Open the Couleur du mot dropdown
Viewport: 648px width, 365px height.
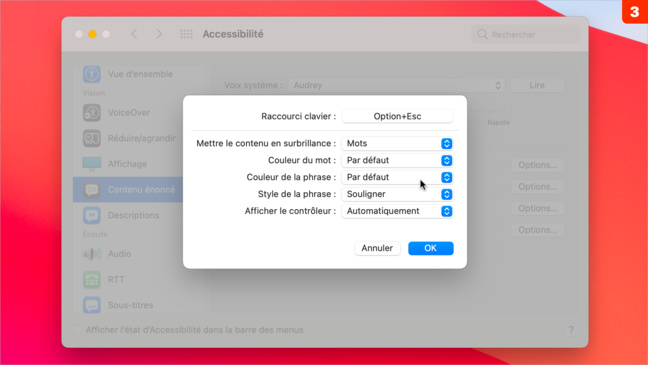397,160
